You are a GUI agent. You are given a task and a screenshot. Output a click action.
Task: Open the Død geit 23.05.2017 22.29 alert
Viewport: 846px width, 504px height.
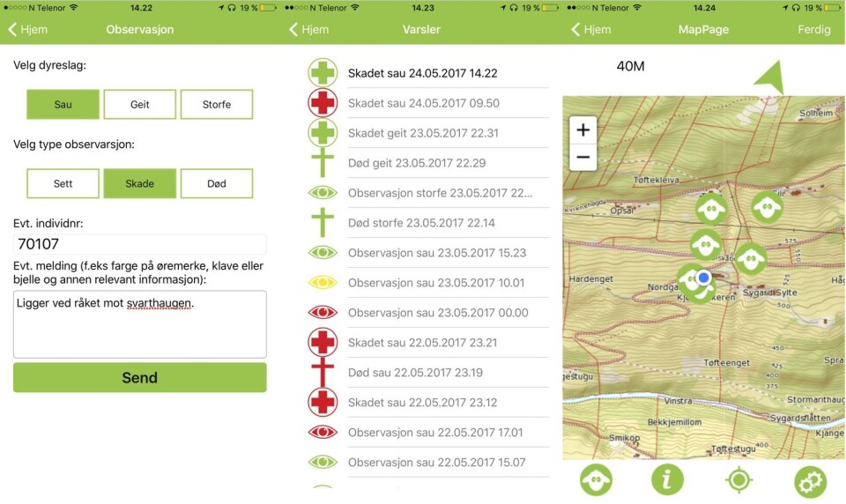[416, 163]
